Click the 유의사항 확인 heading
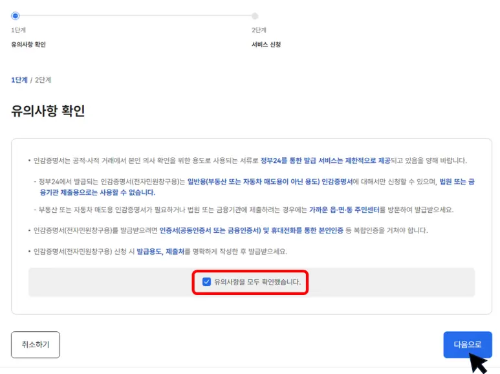This screenshot has width=500, height=374. (48, 111)
